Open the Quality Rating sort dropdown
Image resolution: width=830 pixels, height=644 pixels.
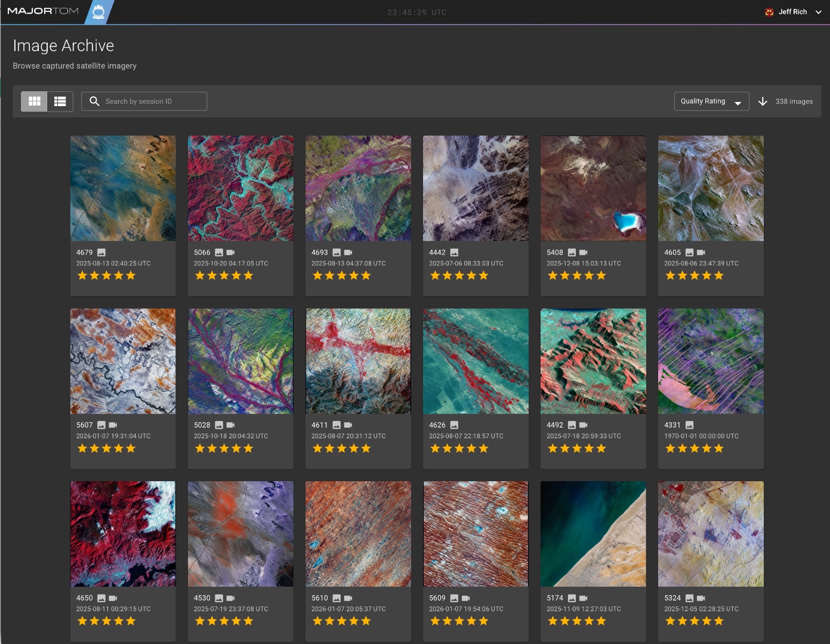(711, 101)
